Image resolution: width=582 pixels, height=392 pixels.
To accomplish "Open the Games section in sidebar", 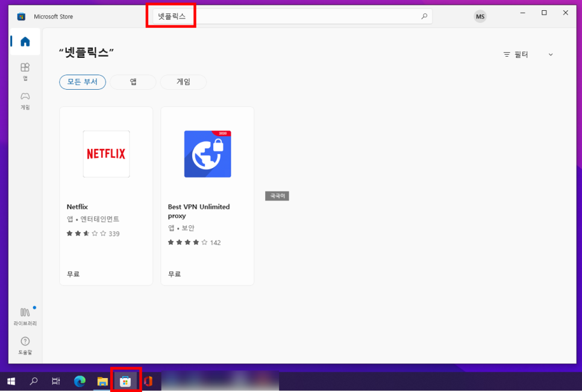I will (x=25, y=101).
